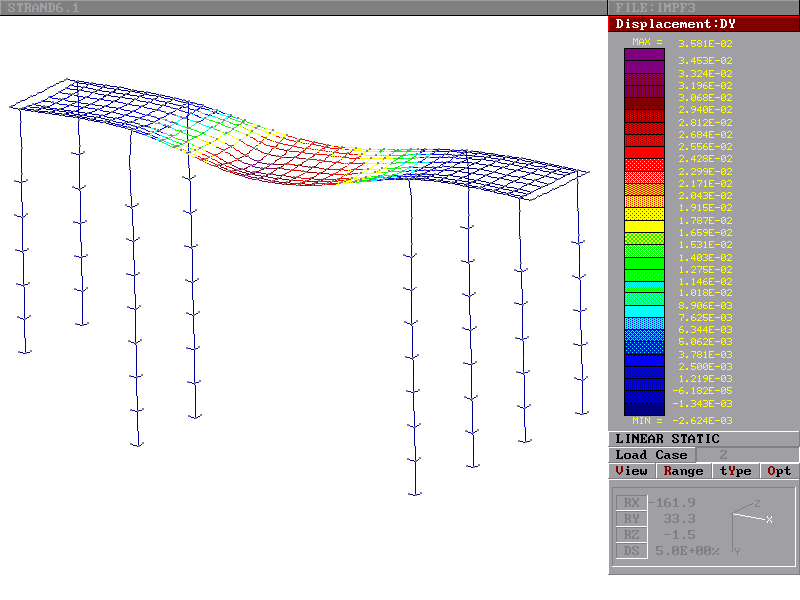
Task: Select the load case number field
Action: [724, 455]
